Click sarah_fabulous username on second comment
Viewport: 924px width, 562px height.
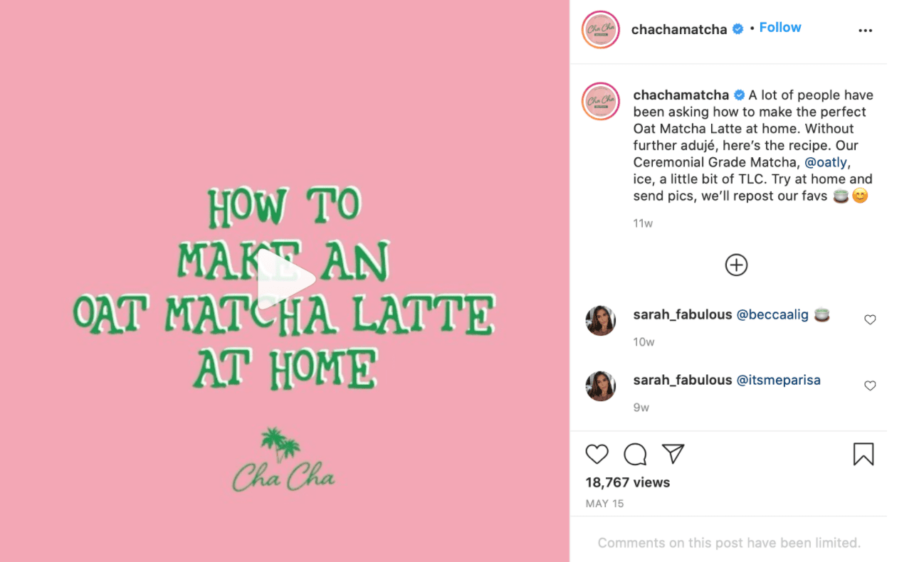[x=683, y=380]
